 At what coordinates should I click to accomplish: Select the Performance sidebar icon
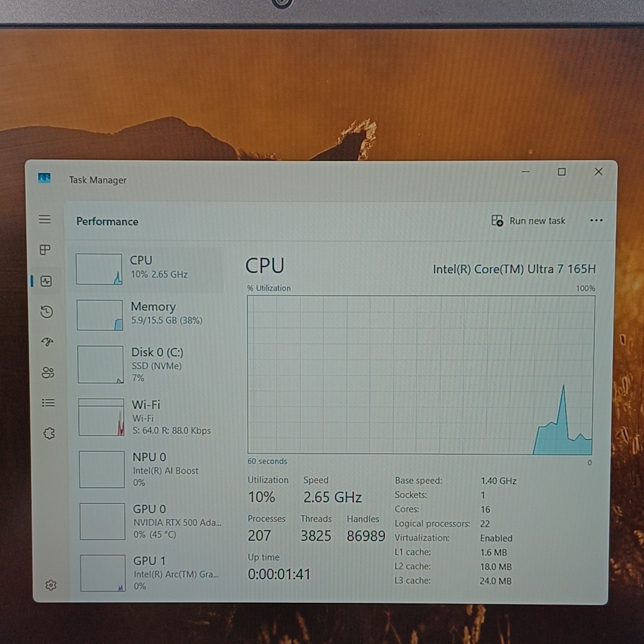[x=46, y=281]
